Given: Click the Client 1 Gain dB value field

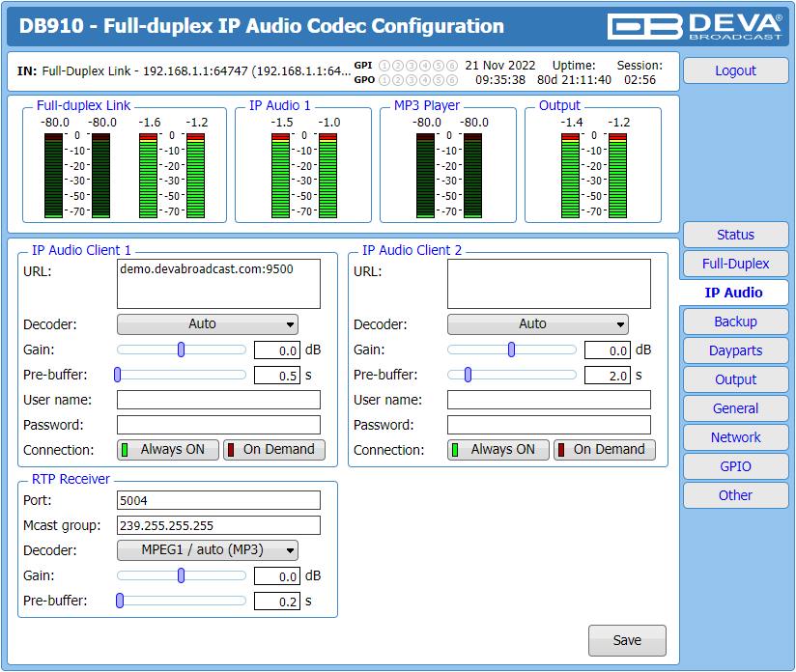Looking at the screenshot, I should tap(277, 350).
